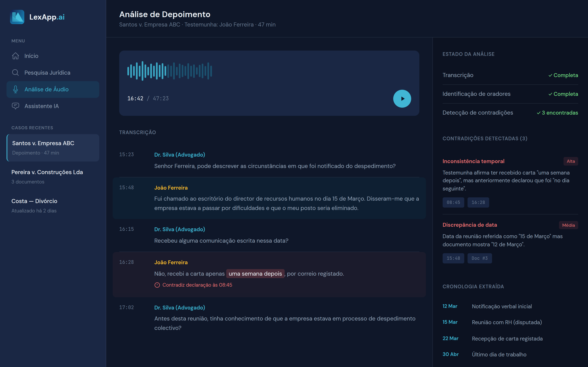
Task: Open Santos v. Empresa ABC case
Action: 53,148
